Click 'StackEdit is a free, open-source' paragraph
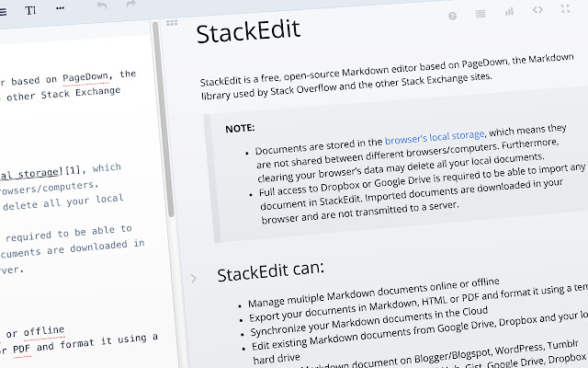 [387, 77]
